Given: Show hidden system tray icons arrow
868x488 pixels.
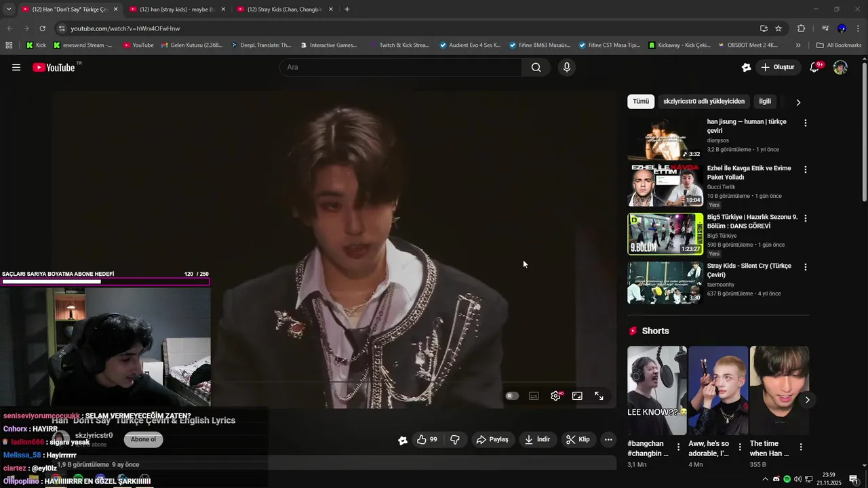Looking at the screenshot, I should coord(766,479).
